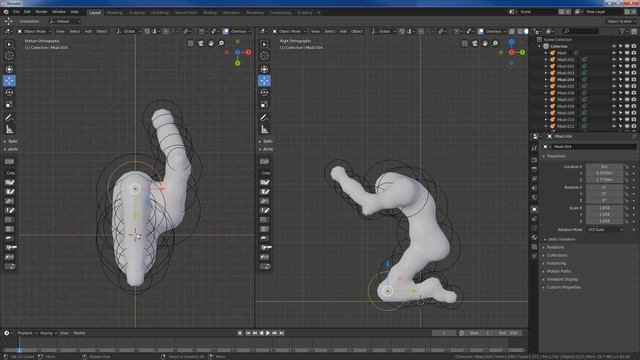Screen dimensions: 640x360
Task: Open Add menu in left viewport header
Action: 88,31
